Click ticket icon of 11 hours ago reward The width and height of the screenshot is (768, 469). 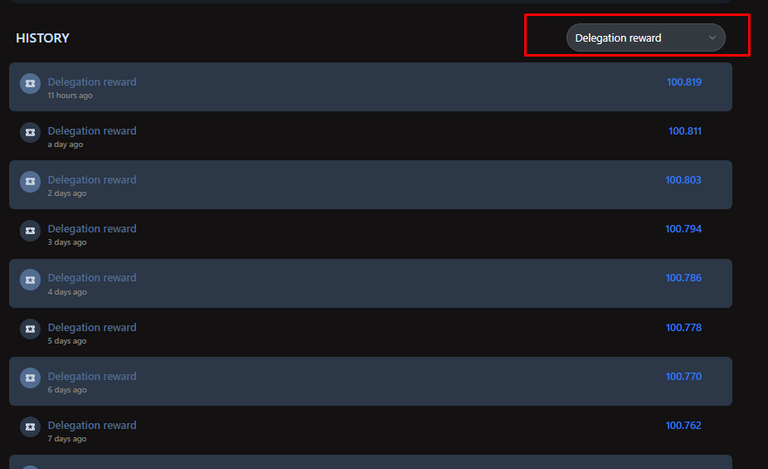click(x=30, y=83)
